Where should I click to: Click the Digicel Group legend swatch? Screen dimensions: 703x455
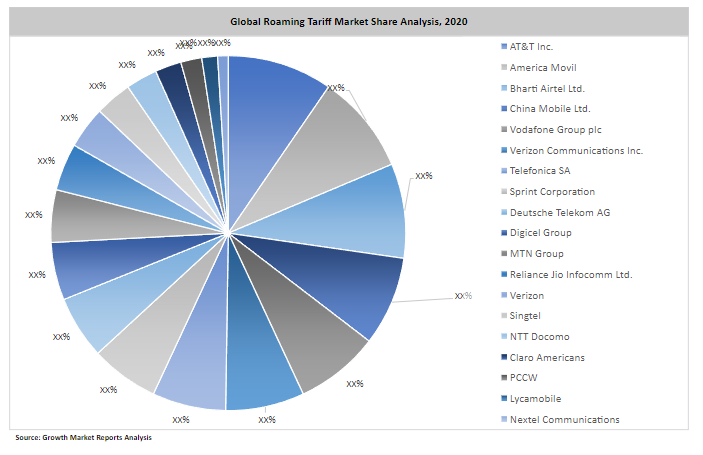[x=504, y=233]
